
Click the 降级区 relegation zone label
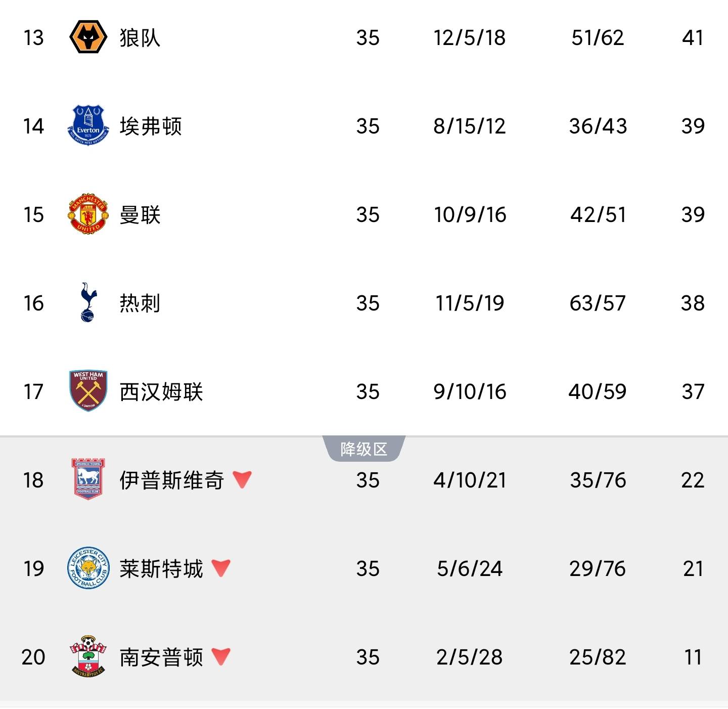pos(363,449)
